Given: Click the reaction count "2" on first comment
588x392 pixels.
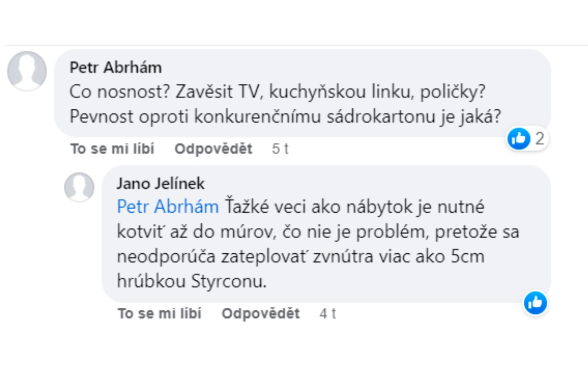Looking at the screenshot, I should [539, 139].
